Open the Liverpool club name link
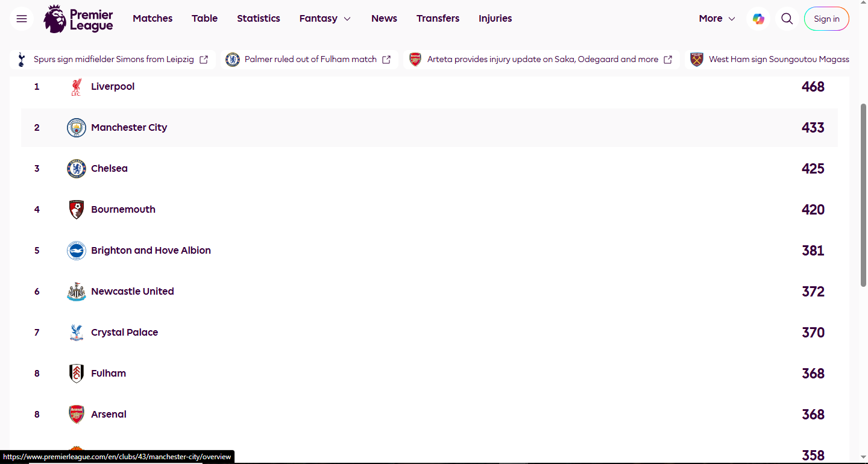Image resolution: width=868 pixels, height=464 pixels. [113, 87]
